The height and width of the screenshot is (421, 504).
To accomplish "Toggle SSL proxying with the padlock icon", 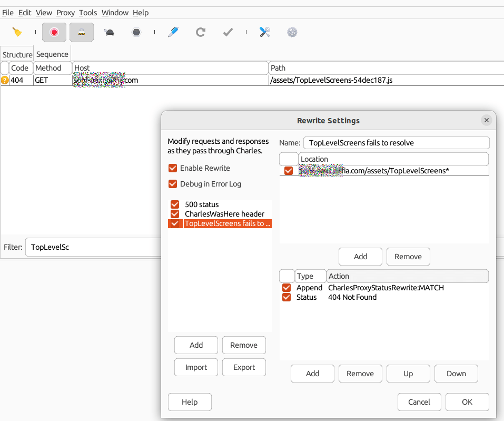I will (81, 32).
